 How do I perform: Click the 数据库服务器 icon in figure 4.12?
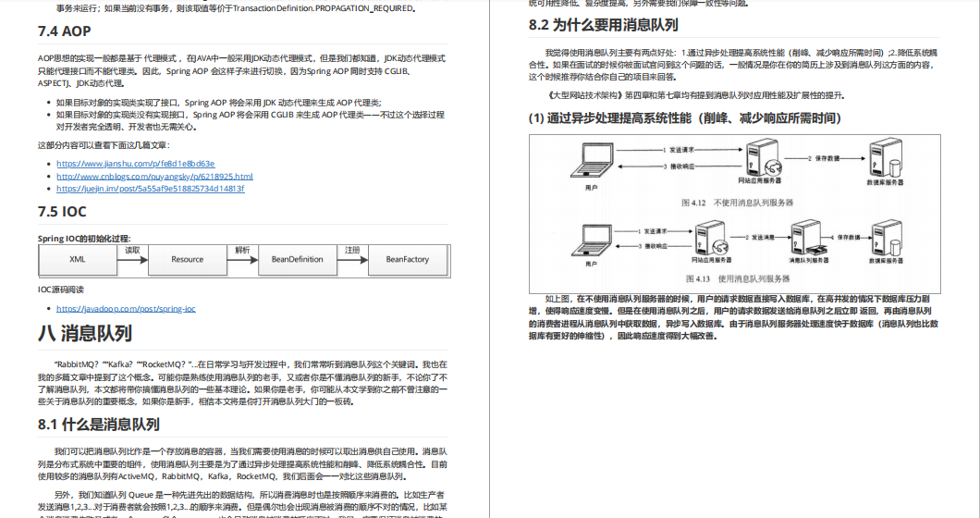coord(886,158)
